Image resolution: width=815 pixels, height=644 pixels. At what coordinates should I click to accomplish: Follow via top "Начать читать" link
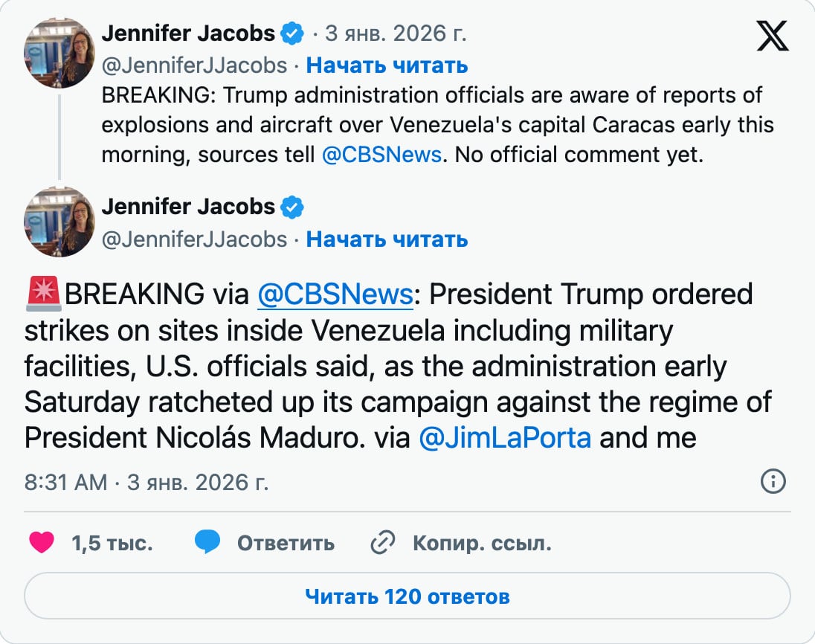coord(387,65)
